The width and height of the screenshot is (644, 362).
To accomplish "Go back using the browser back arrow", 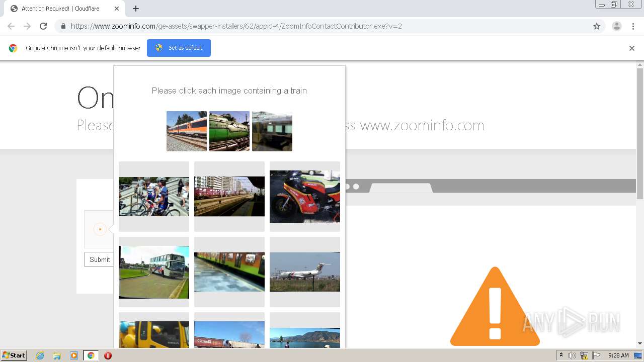I will [11, 26].
